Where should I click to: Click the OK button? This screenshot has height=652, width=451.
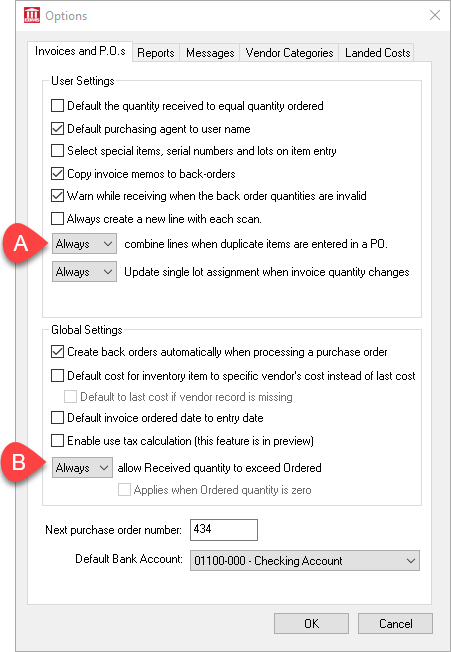[x=311, y=624]
